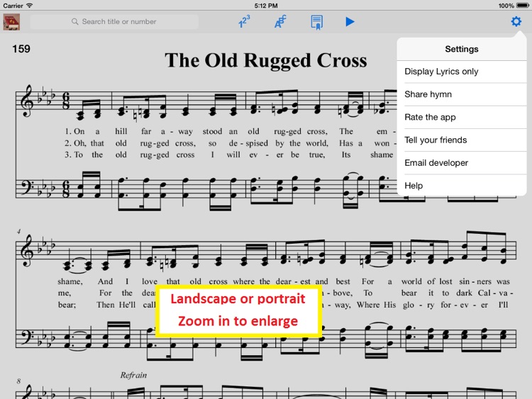Screen dimensions: 532x399
Task: Select Display Lyrics only
Action: pos(462,72)
